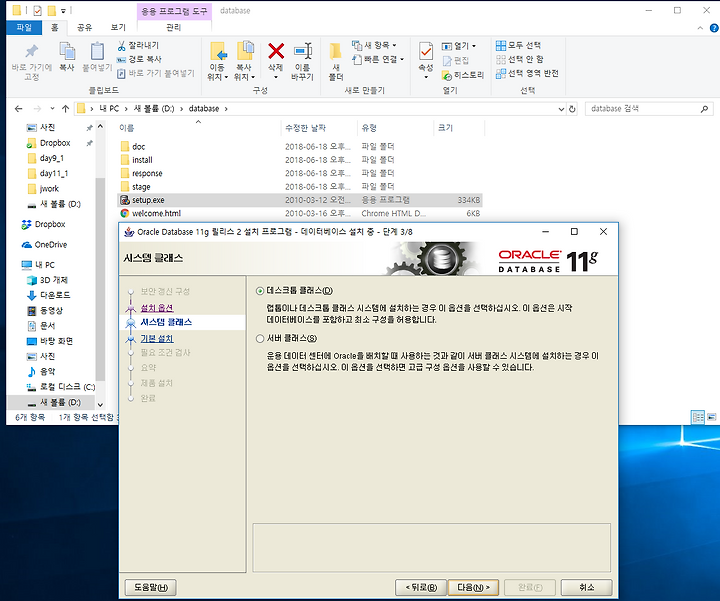Expand the address bar history dropdown
Image resolution: width=720 pixels, height=601 pixels.
pos(561,109)
